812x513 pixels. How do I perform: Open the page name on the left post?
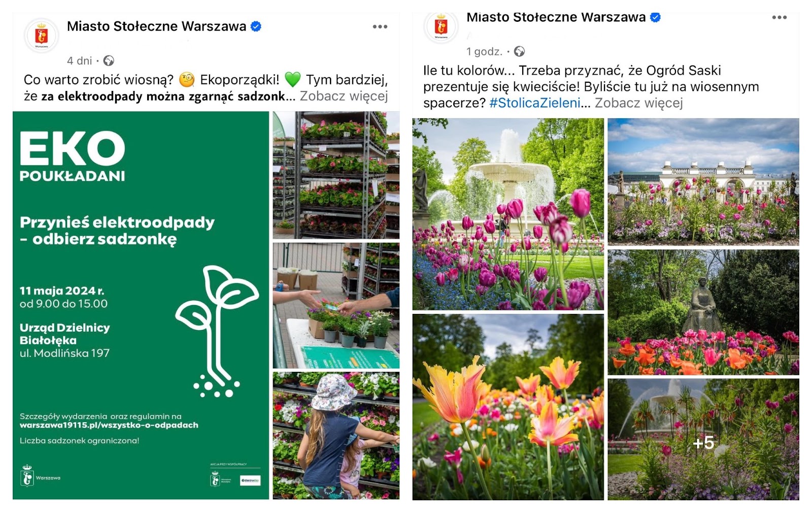click(x=156, y=26)
